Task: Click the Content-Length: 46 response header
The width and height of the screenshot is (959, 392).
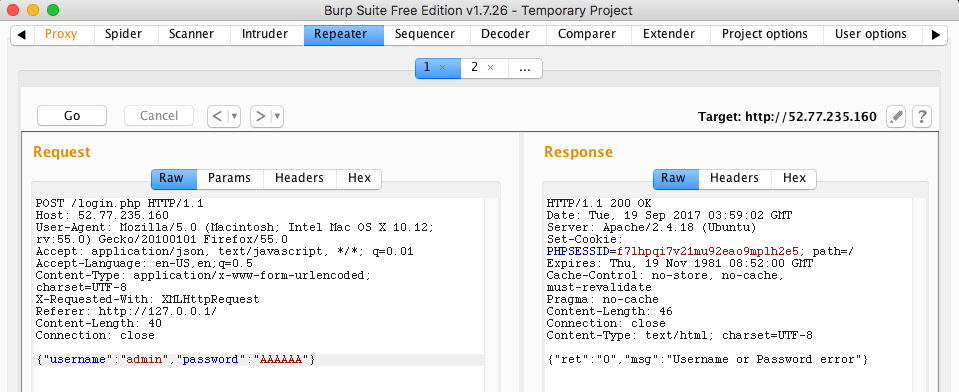Action: click(x=610, y=311)
